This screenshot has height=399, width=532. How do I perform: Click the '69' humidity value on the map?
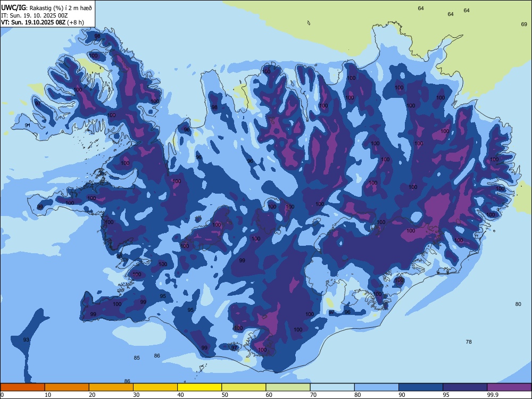click(524, 24)
